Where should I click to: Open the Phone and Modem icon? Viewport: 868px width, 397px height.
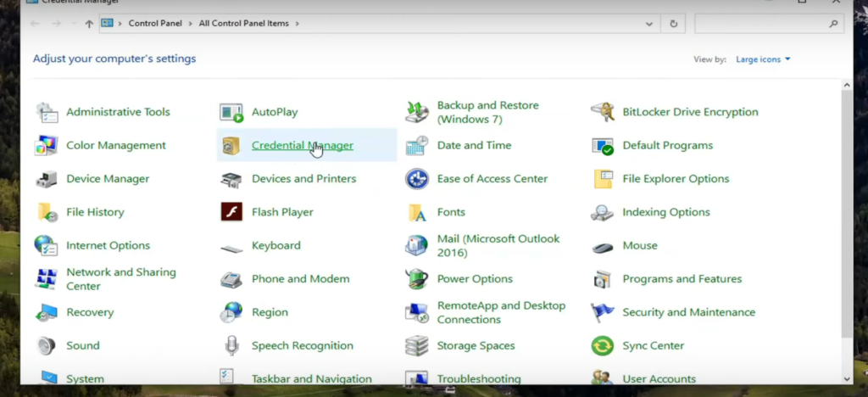(231, 279)
